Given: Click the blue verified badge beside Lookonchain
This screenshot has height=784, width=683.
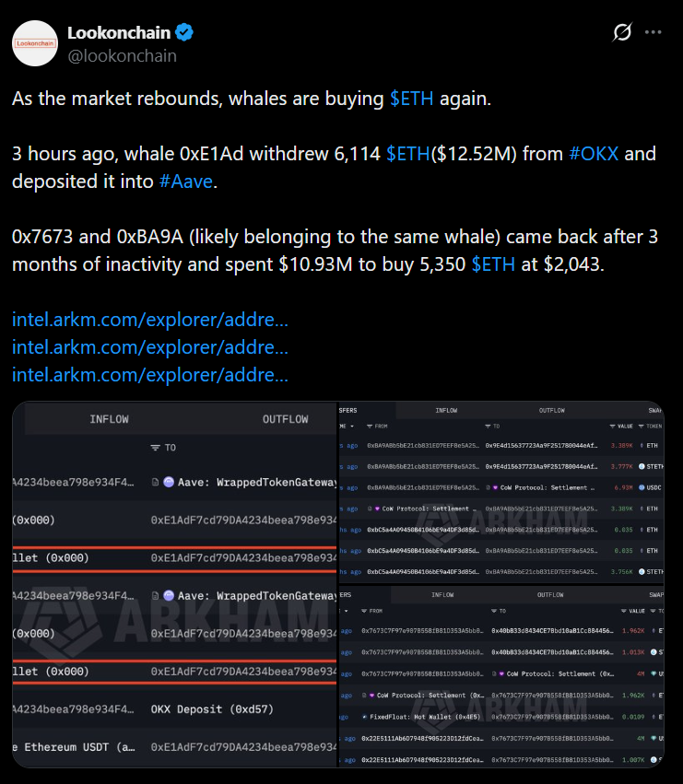Looking at the screenshot, I should pos(185,32).
